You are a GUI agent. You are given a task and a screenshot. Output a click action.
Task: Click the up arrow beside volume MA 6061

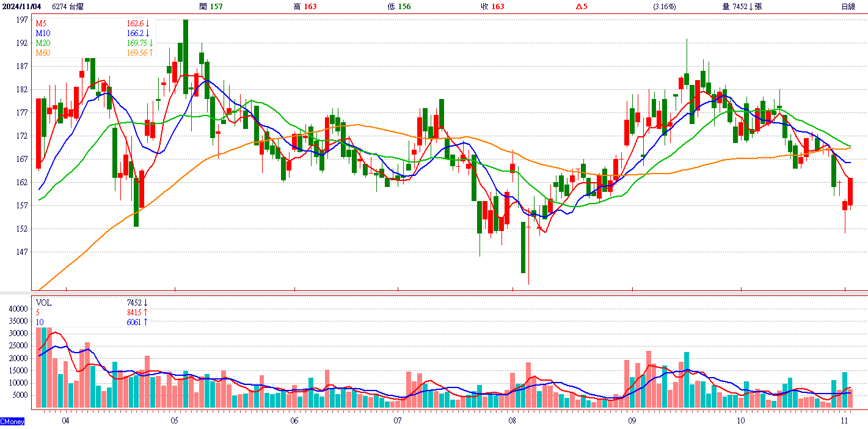coord(146,322)
